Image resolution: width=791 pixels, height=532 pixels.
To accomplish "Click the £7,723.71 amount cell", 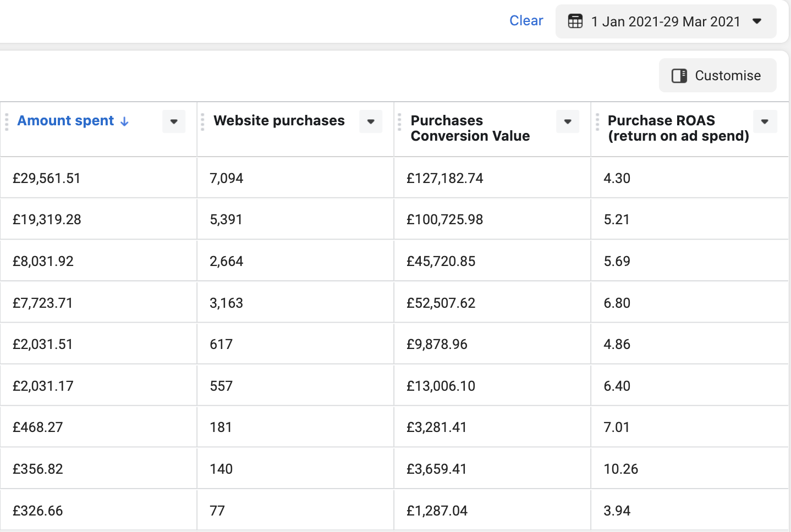I will (98, 303).
